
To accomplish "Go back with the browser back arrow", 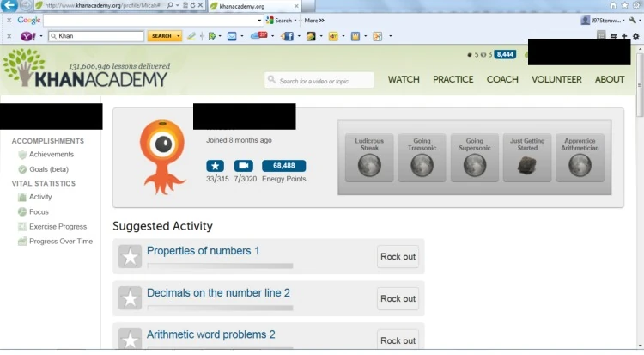I will click(x=9, y=5).
